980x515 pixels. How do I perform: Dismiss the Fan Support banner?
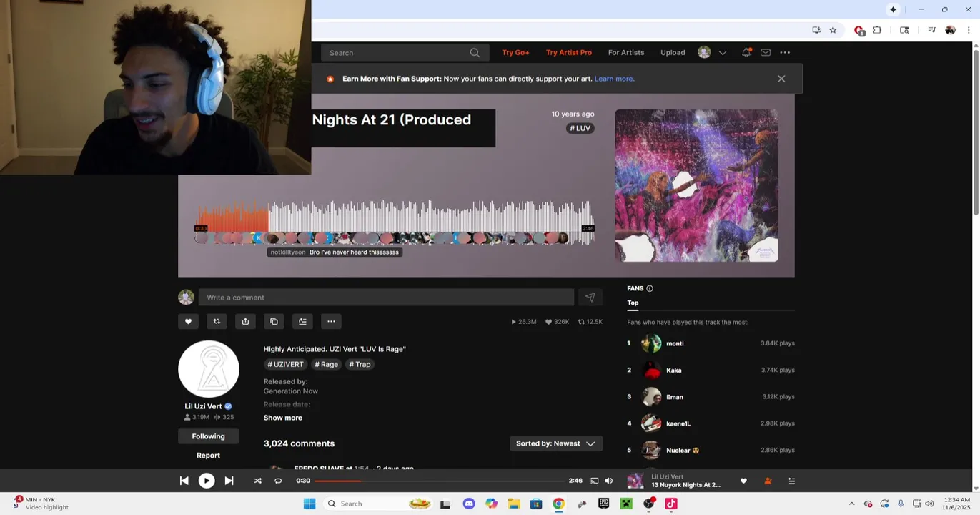[781, 79]
